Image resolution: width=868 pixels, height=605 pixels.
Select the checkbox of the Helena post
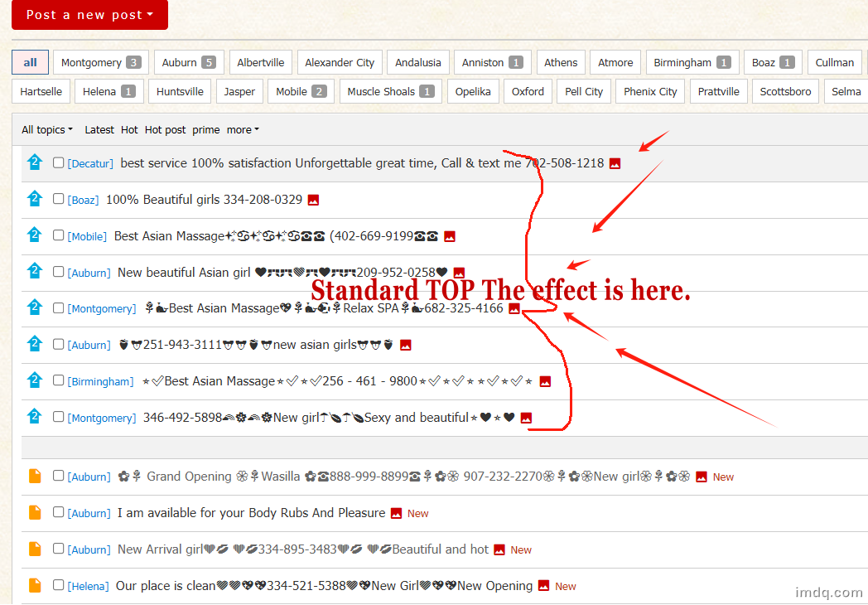pyautogui.click(x=58, y=584)
